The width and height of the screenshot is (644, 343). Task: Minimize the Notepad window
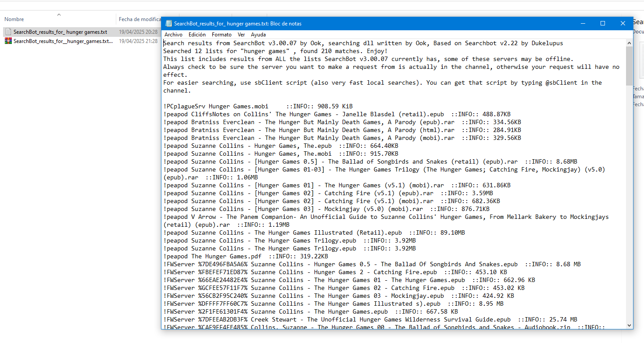pyautogui.click(x=583, y=23)
